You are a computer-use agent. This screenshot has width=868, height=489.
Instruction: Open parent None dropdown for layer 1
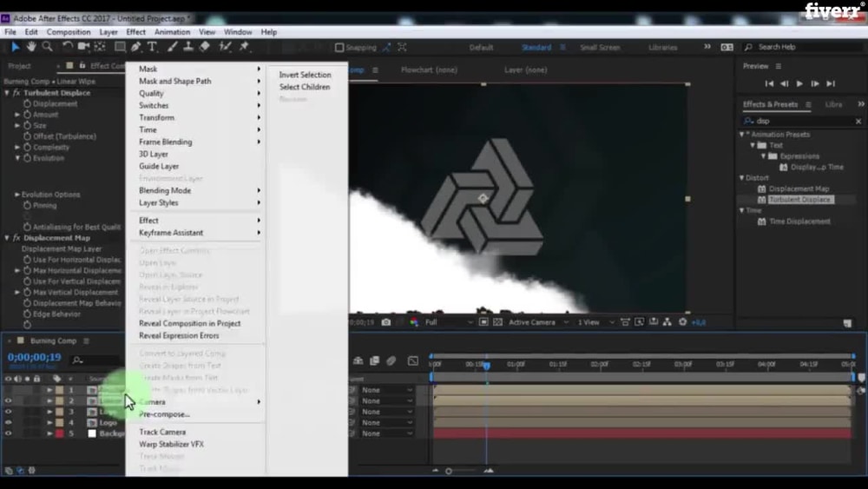[387, 391]
